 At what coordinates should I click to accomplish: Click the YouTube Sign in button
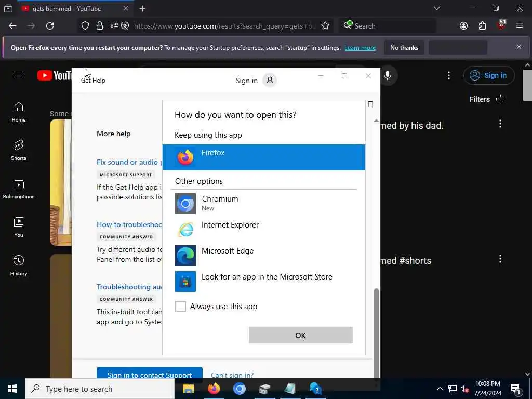[488, 75]
